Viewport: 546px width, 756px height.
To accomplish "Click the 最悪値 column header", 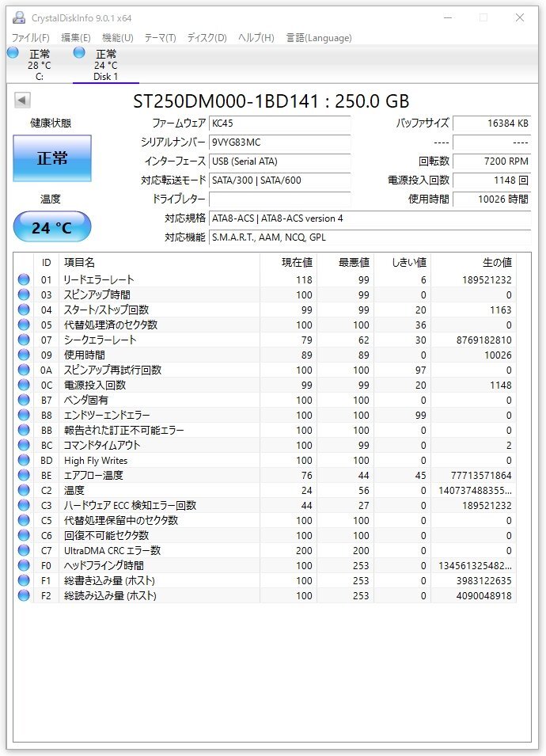I will click(x=345, y=262).
